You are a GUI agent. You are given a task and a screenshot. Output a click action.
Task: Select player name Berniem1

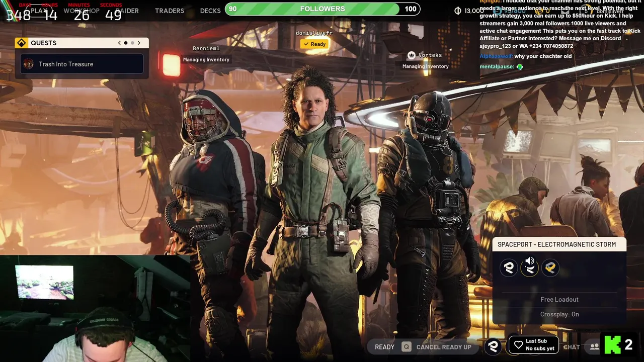coord(206,48)
